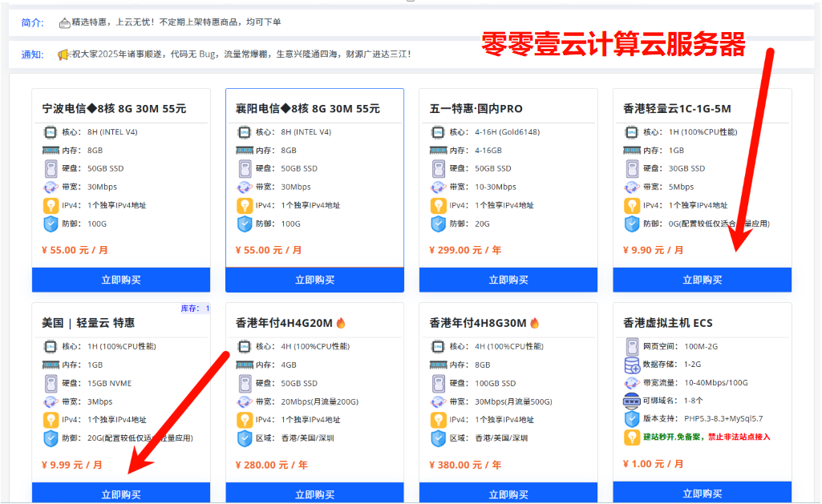
Task: Click defense shield icon in 宁波电信 card
Action: [x=51, y=224]
